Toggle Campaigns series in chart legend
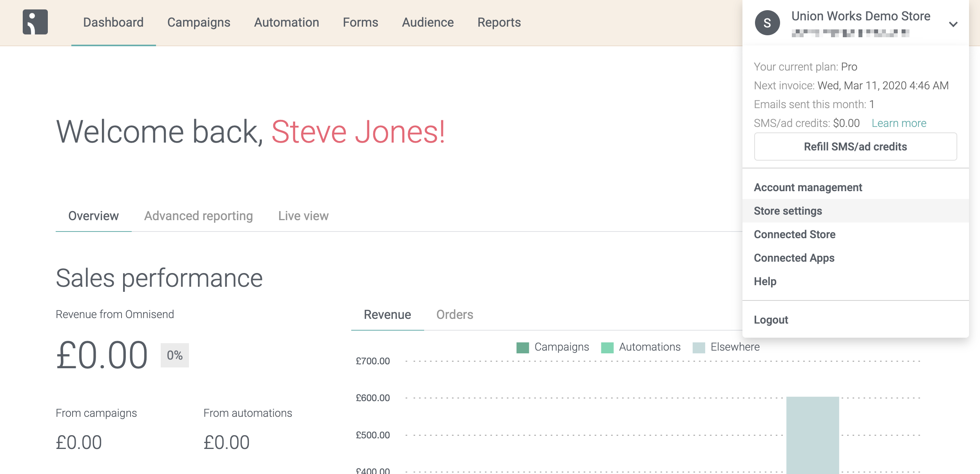The image size is (980, 474). [x=553, y=347]
